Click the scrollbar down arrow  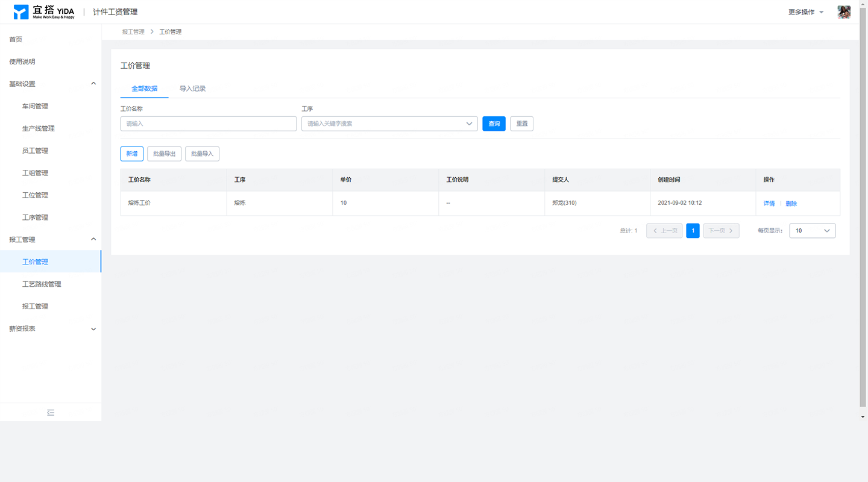point(863,416)
